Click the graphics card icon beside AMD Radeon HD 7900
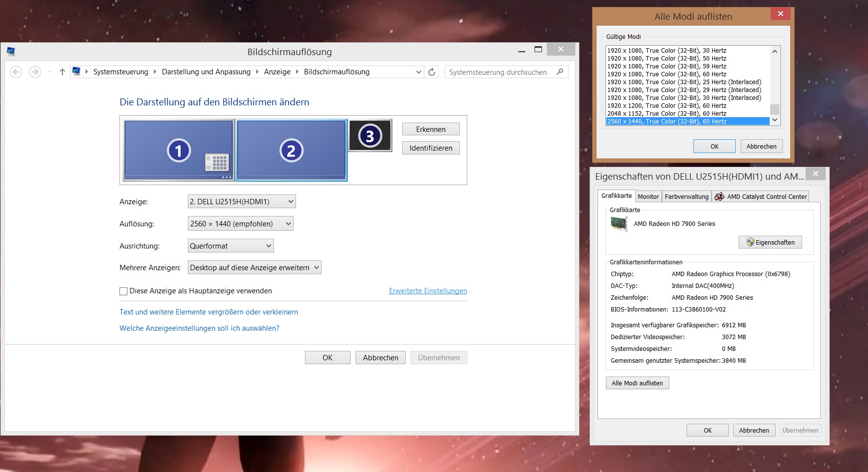Screen dimensions: 868x472 pyautogui.click(x=621, y=224)
